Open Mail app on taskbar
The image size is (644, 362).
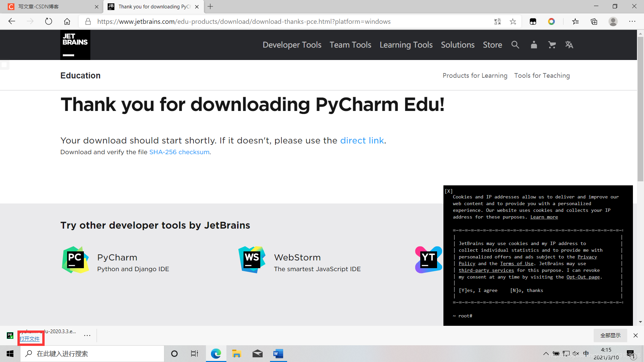tap(257, 354)
